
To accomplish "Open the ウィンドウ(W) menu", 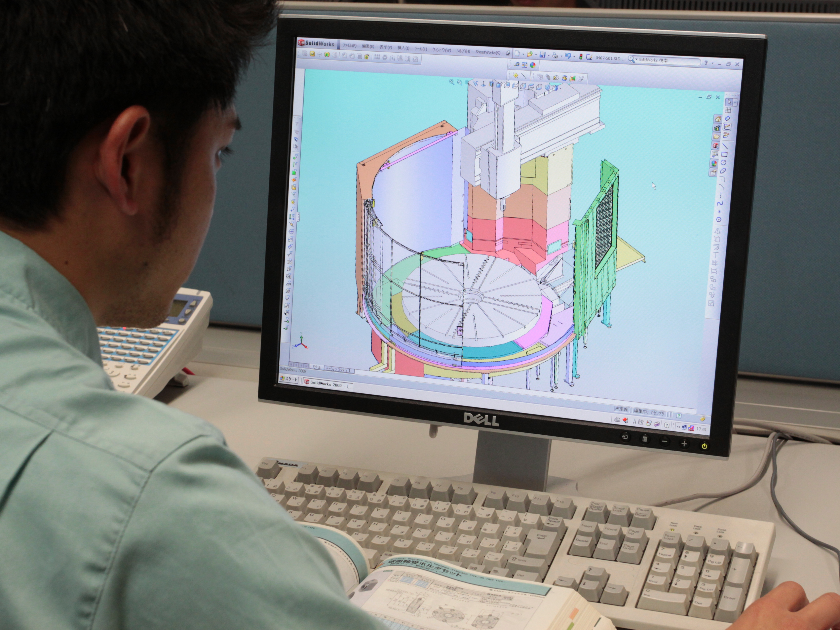I will click(442, 50).
